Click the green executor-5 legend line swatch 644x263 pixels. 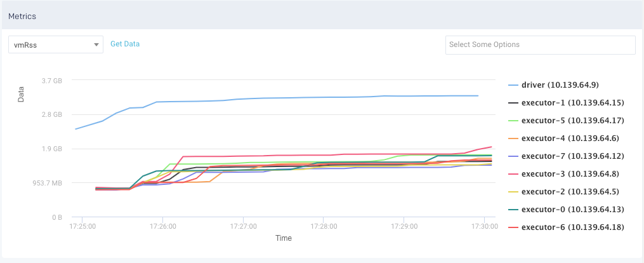(x=513, y=120)
